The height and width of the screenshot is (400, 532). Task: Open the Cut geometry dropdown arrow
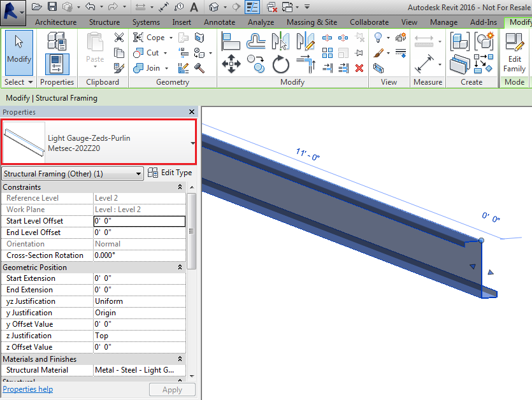tap(165, 53)
